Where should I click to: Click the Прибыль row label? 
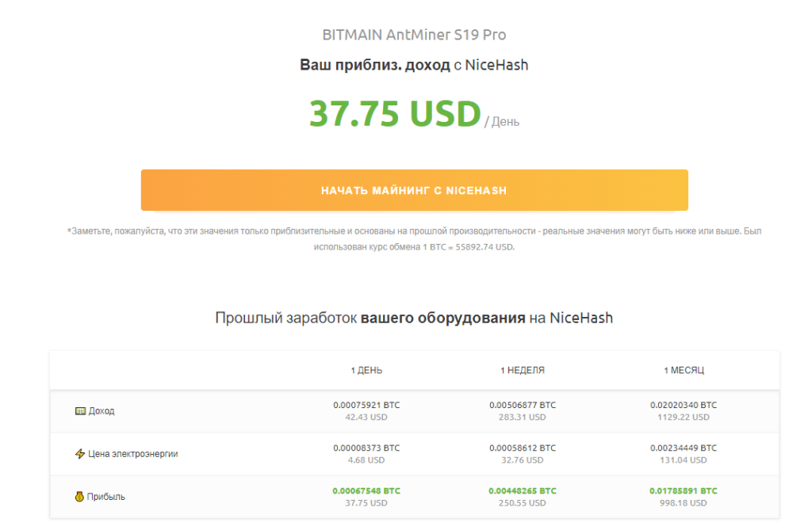tap(106, 497)
